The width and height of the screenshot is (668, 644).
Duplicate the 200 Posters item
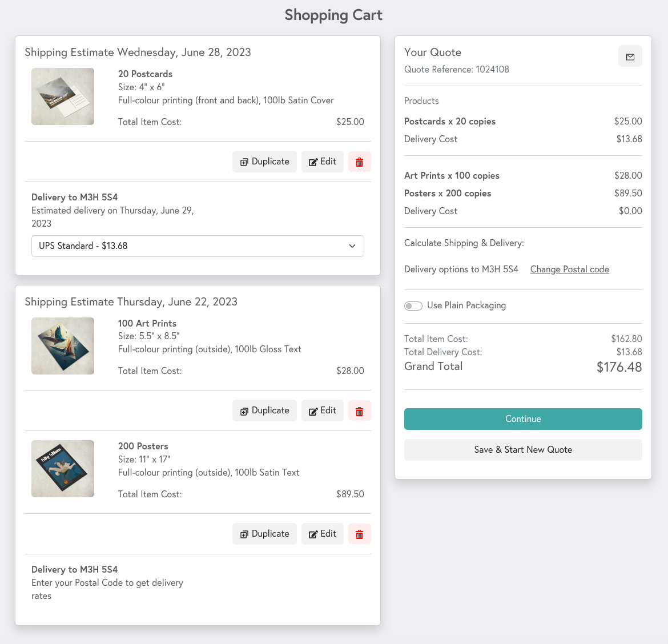[264, 534]
